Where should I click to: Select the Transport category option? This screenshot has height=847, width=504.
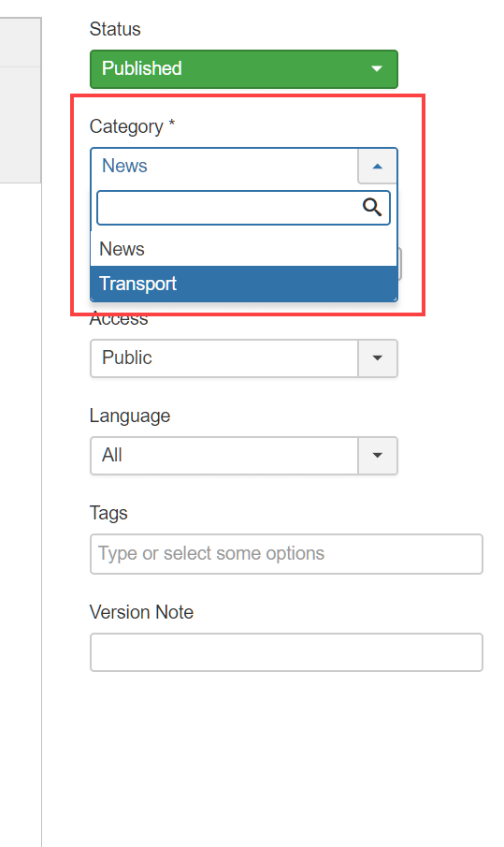coord(244,284)
